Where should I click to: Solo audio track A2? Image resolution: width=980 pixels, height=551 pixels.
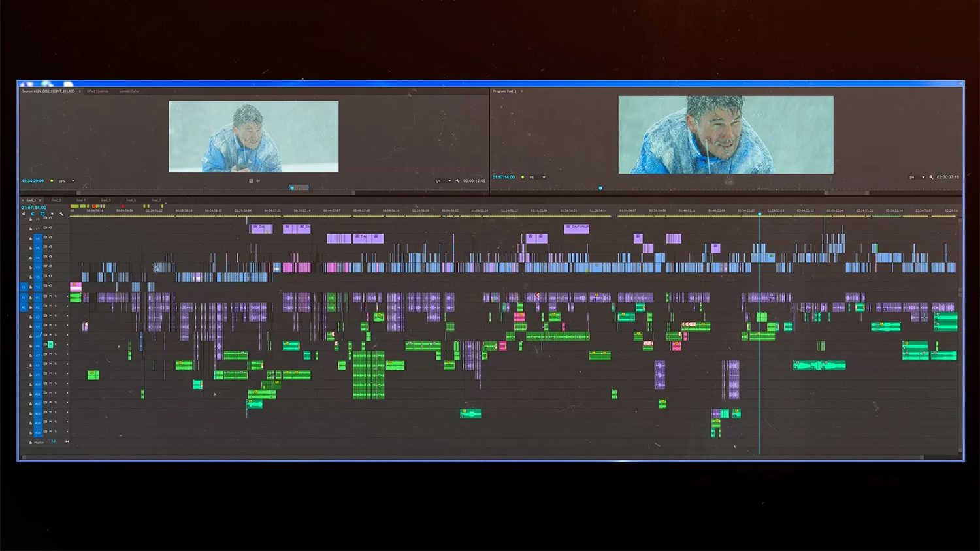point(56,306)
